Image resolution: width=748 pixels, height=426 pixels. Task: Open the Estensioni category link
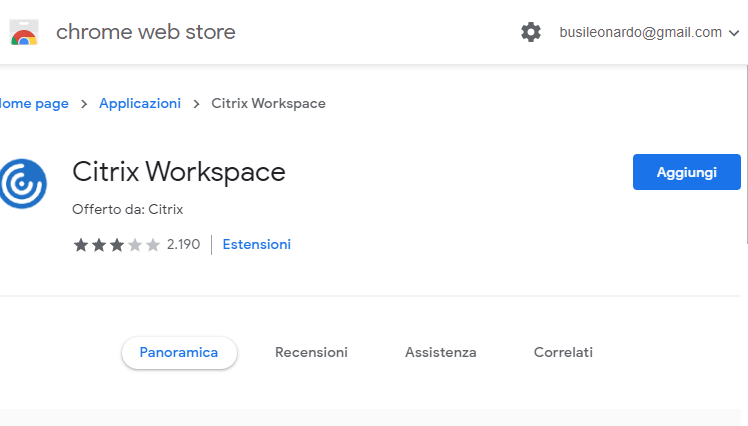[x=257, y=244]
